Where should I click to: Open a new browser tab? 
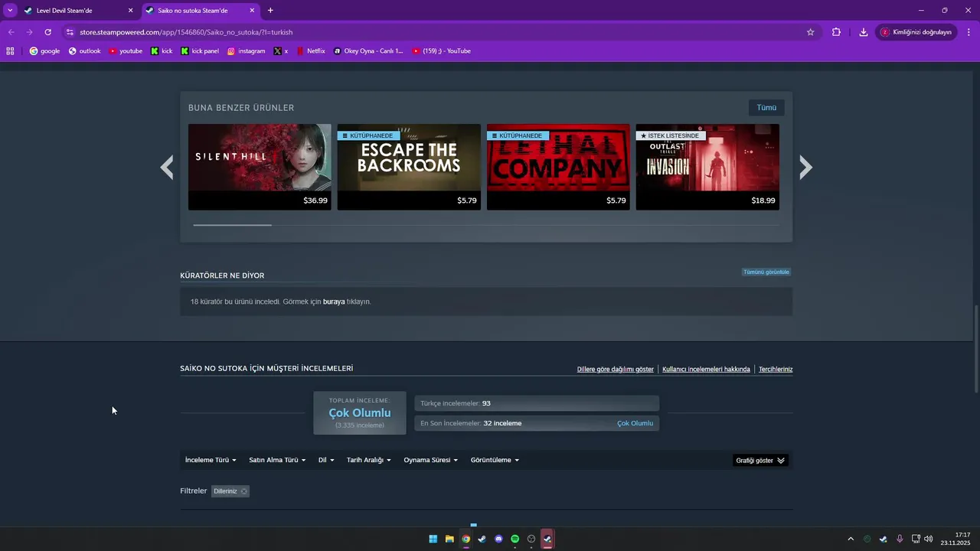tap(270, 11)
